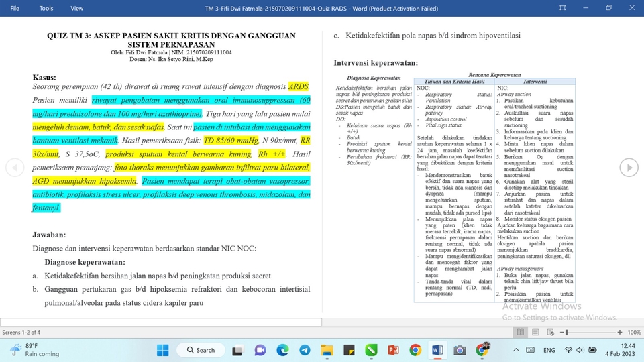Click the Rencana Keperawatan table title
644x362 pixels.
click(x=494, y=74)
